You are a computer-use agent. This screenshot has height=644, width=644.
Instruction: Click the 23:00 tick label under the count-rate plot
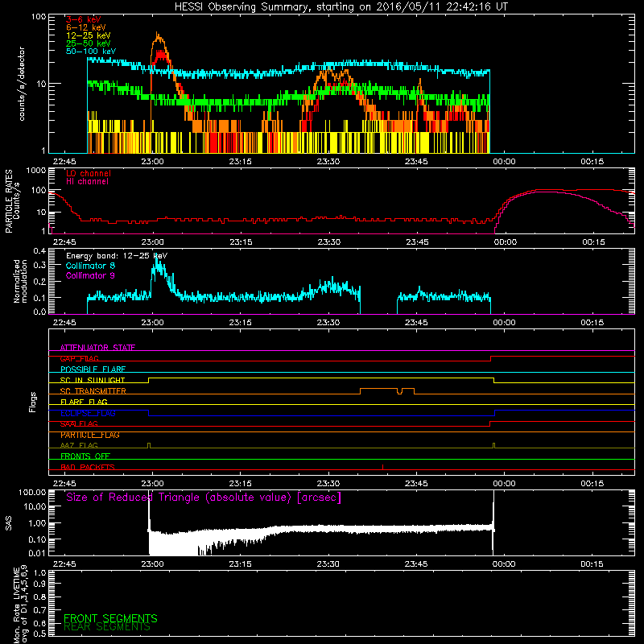point(152,162)
